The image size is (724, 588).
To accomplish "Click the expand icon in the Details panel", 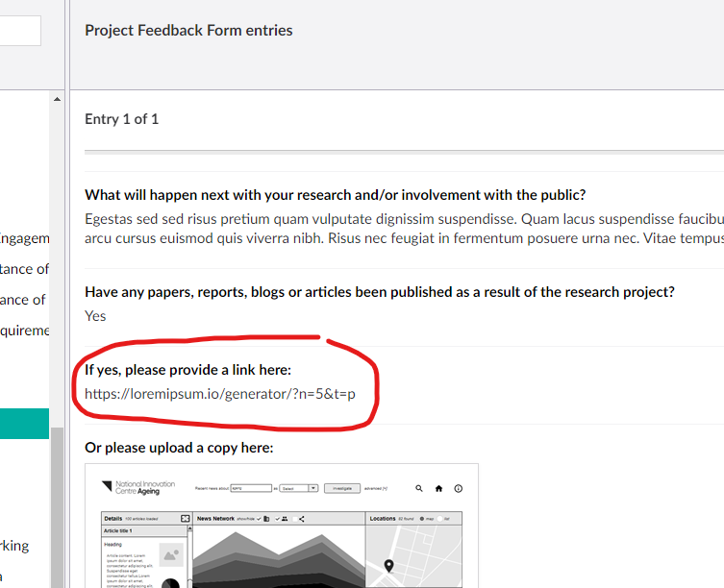I will (186, 519).
